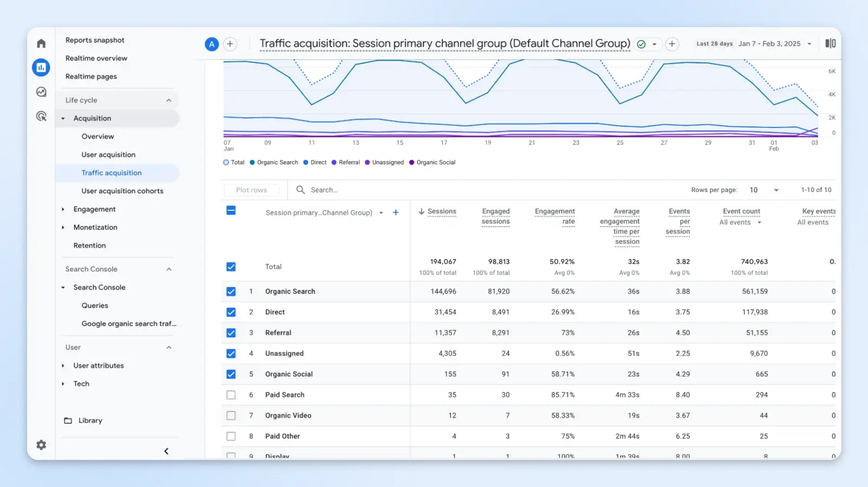Open Admin settings gear icon
The image size is (868, 487).
(x=41, y=445)
